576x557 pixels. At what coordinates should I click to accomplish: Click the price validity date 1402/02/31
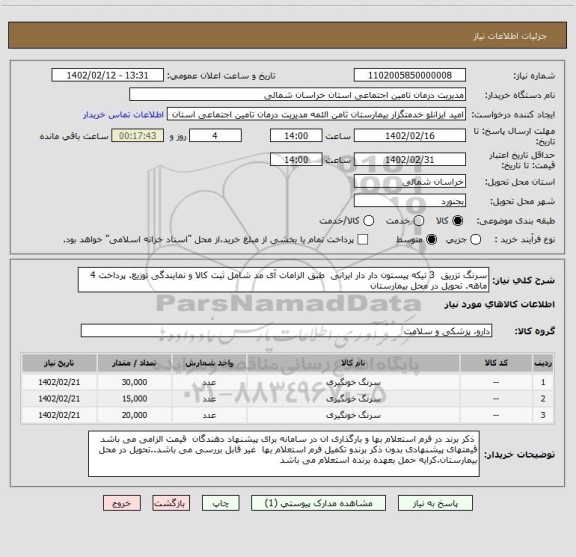pyautogui.click(x=410, y=159)
